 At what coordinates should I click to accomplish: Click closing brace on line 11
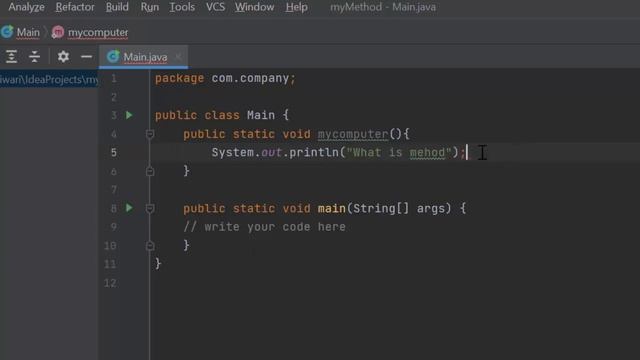point(158,264)
